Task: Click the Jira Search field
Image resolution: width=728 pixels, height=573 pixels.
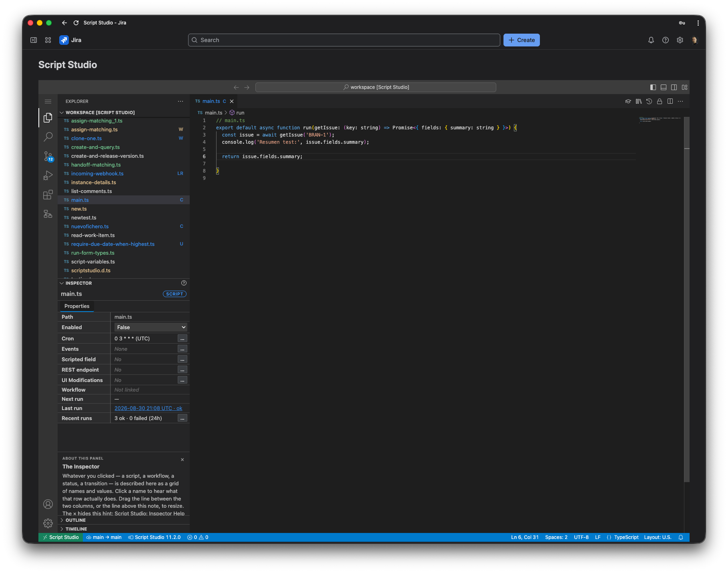Action: click(x=344, y=40)
